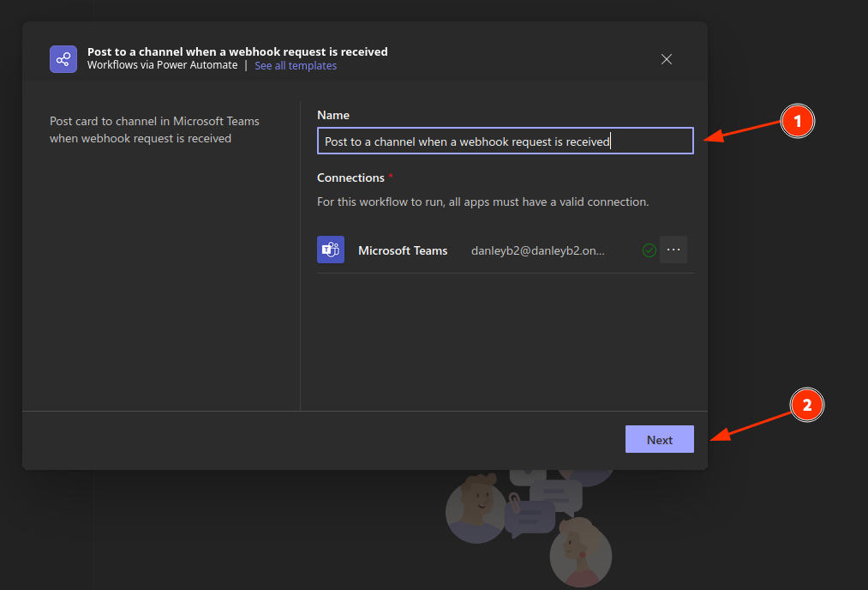Click the Workflows via Power Automate subtitle
This screenshot has height=590, width=868.
pos(162,66)
